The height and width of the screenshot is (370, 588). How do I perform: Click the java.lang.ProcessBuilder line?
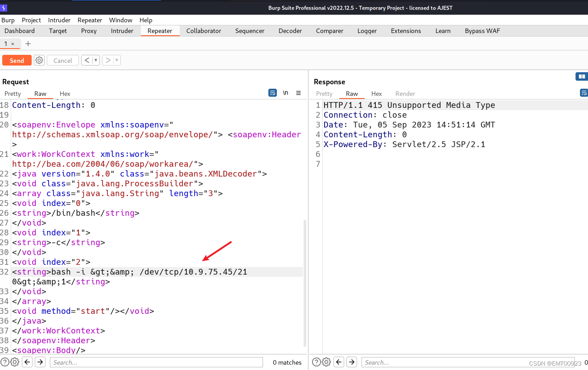point(107,183)
